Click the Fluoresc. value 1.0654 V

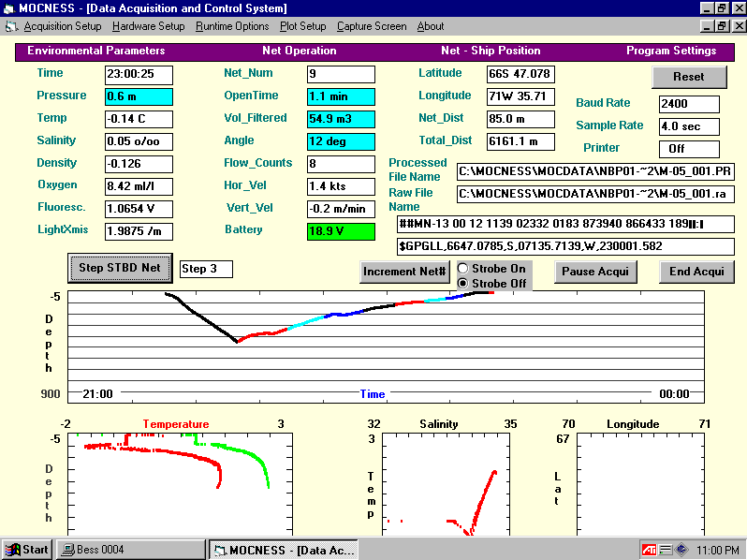pyautogui.click(x=139, y=209)
